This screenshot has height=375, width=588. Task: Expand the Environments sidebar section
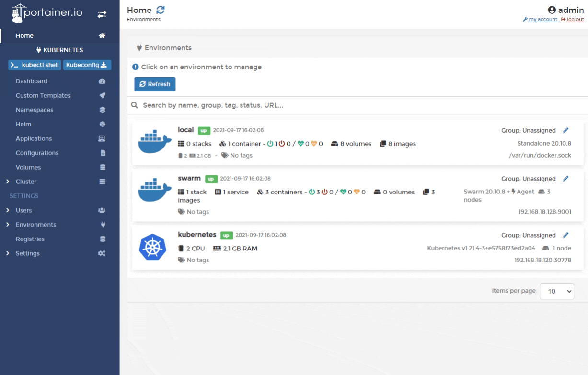pyautogui.click(x=7, y=225)
